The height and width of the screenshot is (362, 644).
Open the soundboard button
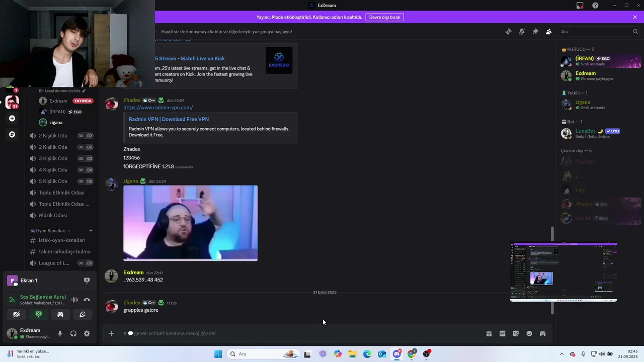click(x=83, y=314)
